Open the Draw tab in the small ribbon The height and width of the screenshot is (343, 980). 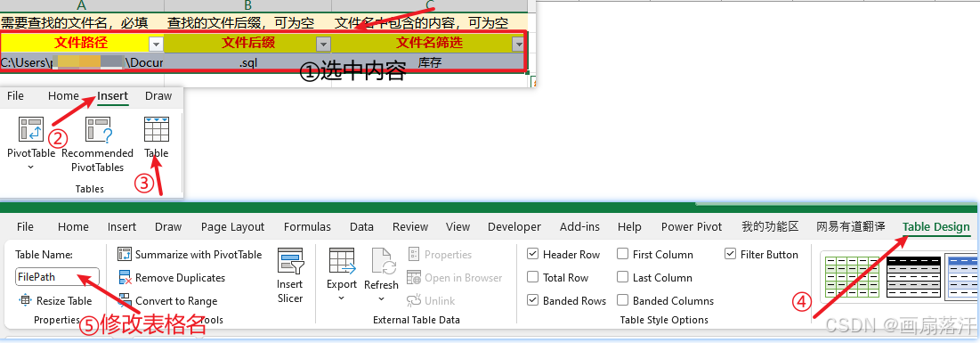coord(158,95)
